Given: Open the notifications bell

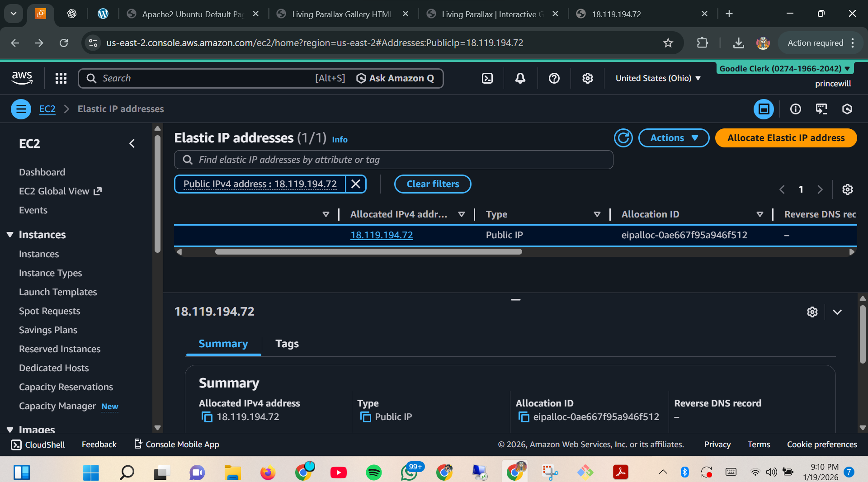Looking at the screenshot, I should pos(520,78).
